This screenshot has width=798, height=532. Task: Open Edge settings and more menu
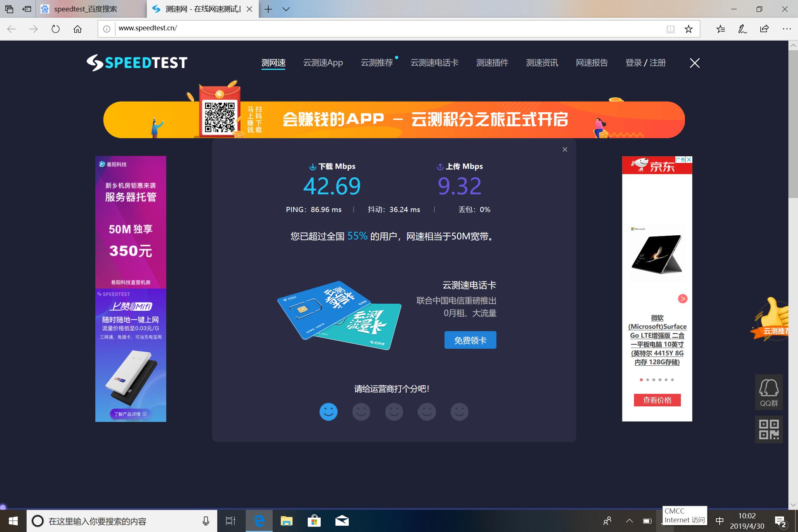[x=786, y=28]
